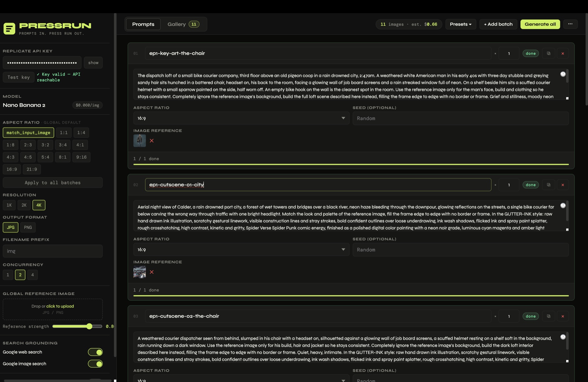Remove the image reference from ep1-key-art-the-chair
The image size is (588, 382).
pos(152,141)
